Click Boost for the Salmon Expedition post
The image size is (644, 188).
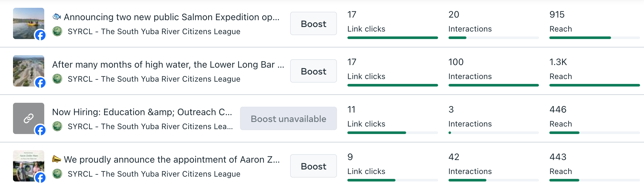coord(313,24)
